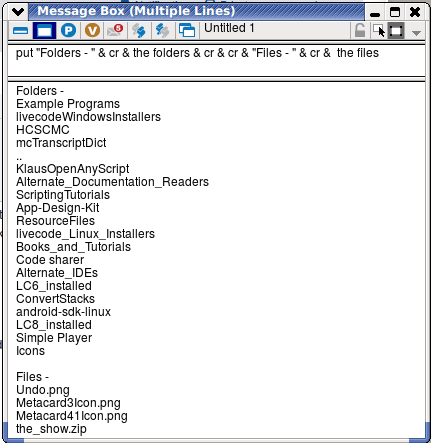Select the multiple lines mode icon
The image size is (431, 443).
[44, 31]
